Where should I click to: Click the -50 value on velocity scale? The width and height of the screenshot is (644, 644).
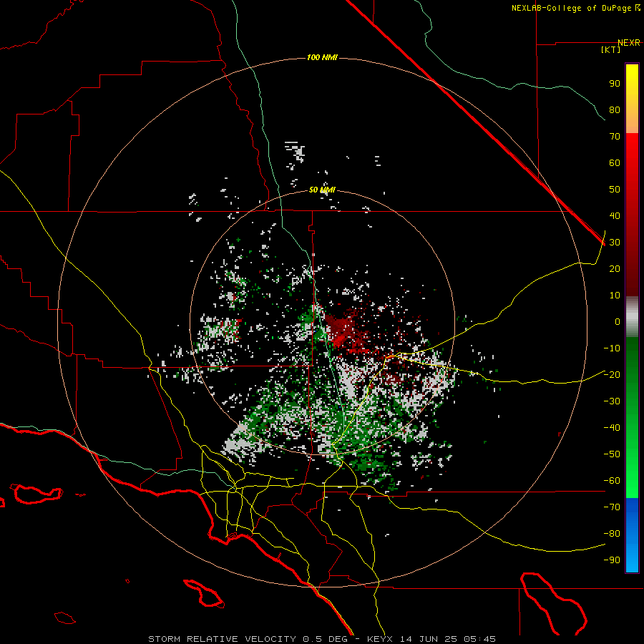[x=612, y=454]
